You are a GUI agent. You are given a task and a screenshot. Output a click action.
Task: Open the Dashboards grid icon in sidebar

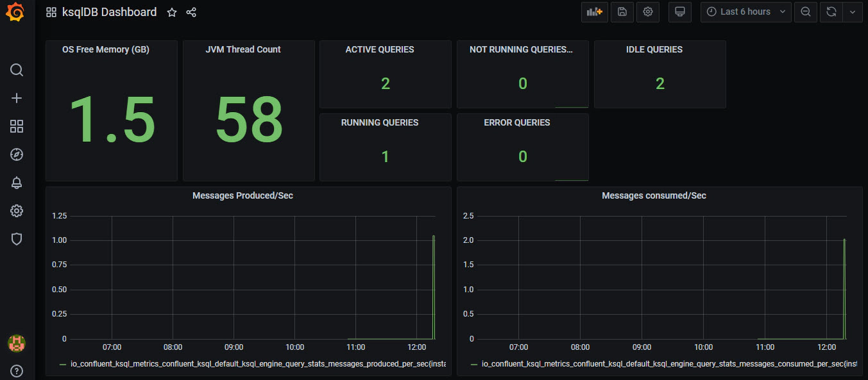[x=17, y=126]
